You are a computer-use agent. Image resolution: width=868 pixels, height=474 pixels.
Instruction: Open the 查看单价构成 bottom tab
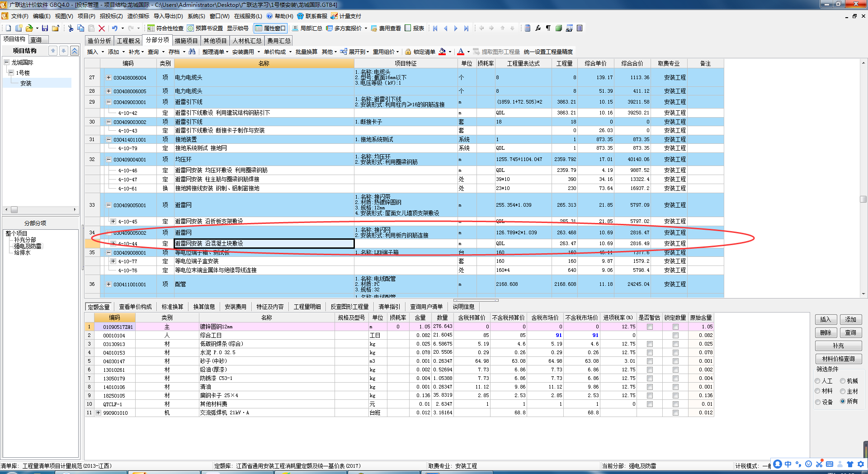pos(135,307)
